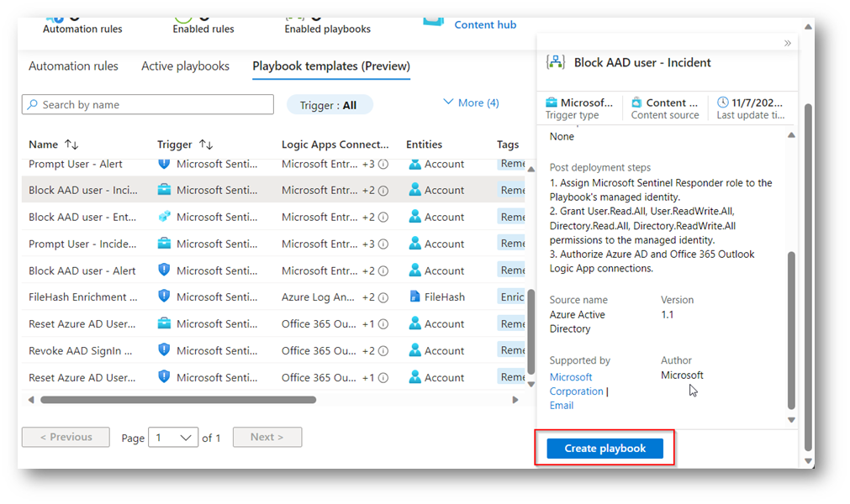This screenshot has height=504, width=850.
Task: Click the search magnifier icon
Action: [x=33, y=104]
